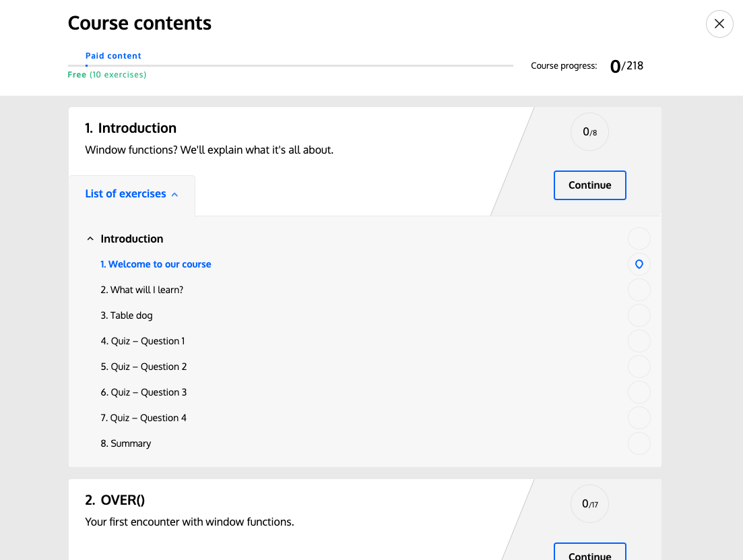Close the Course contents panel
This screenshot has height=560, width=743.
click(719, 24)
